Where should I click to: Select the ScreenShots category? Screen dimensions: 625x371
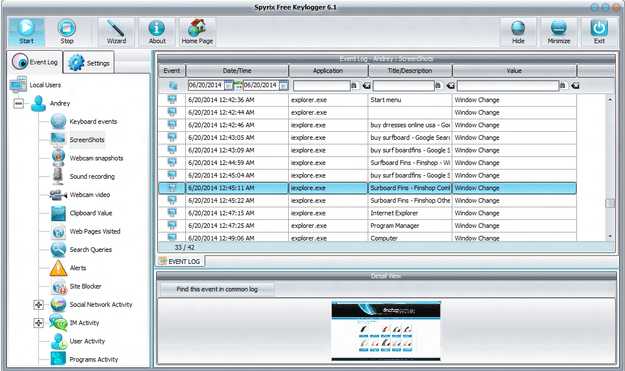(x=87, y=140)
